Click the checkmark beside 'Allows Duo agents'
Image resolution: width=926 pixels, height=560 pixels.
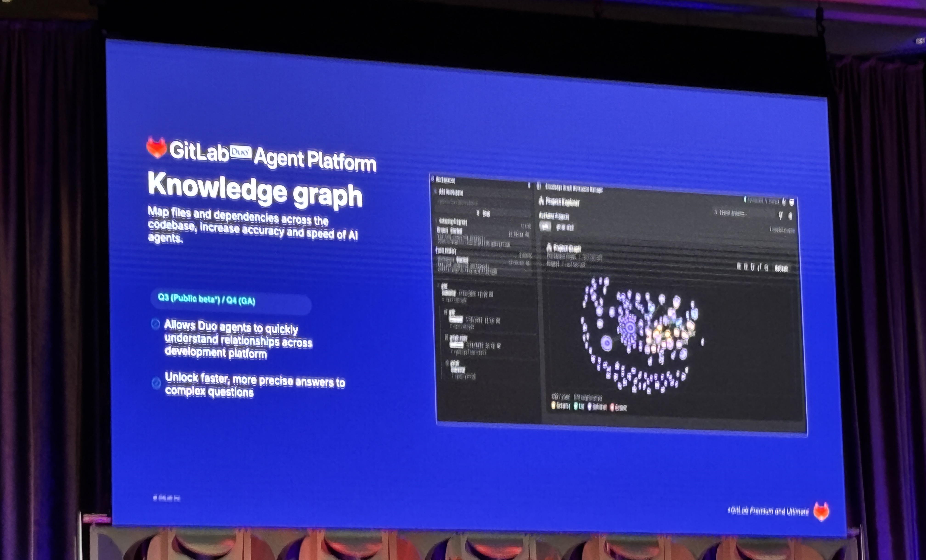click(155, 324)
